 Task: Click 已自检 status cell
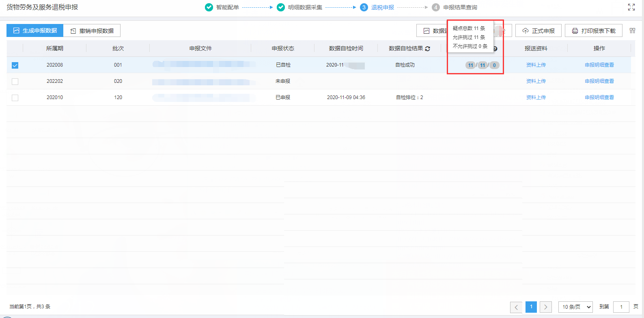coord(283,65)
